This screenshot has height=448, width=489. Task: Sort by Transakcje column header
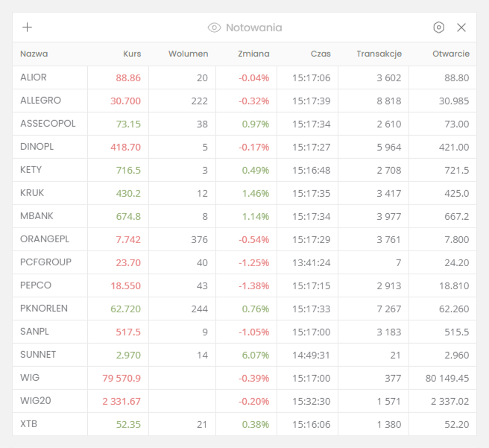(379, 54)
